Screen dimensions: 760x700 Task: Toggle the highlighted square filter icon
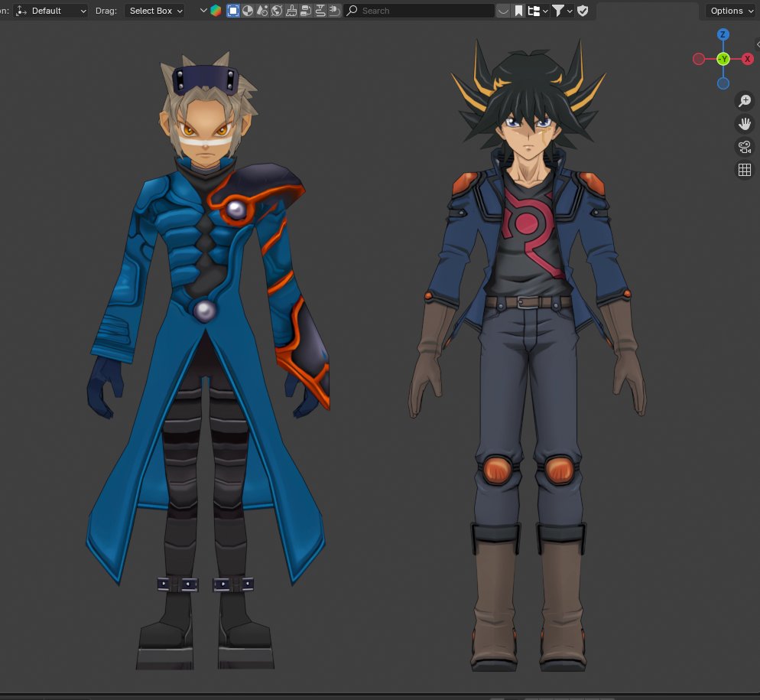point(233,11)
